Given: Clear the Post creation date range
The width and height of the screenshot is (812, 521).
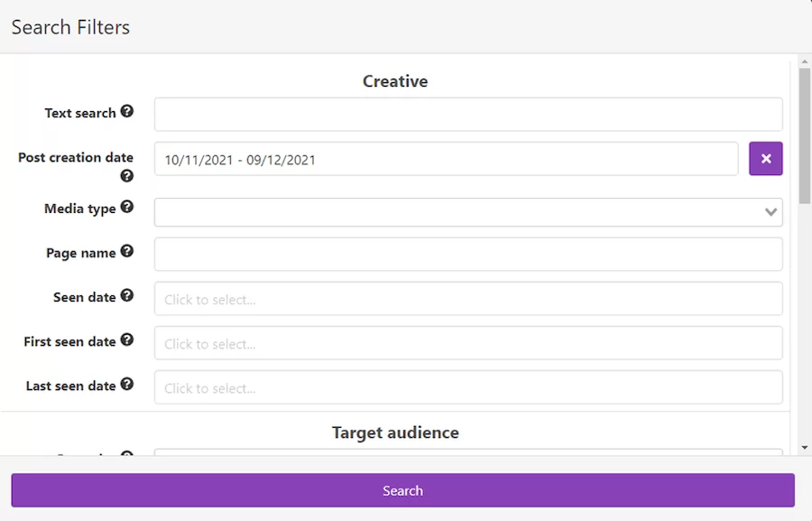Looking at the screenshot, I should click(x=765, y=159).
